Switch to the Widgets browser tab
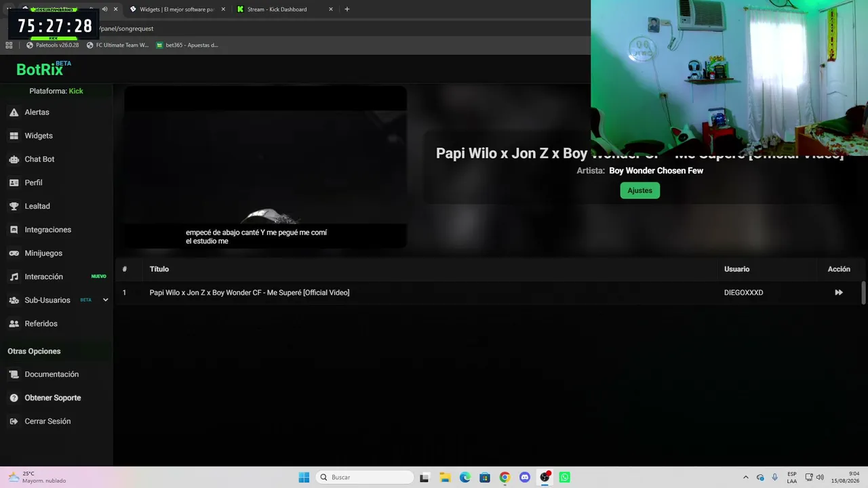Viewport: 868px width, 488px height. (177, 9)
